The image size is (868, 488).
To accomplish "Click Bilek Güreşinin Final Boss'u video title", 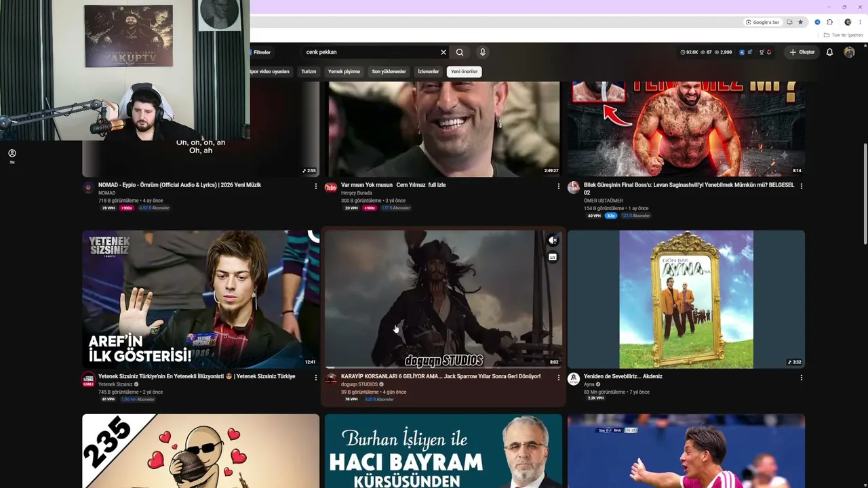I will [x=689, y=188].
